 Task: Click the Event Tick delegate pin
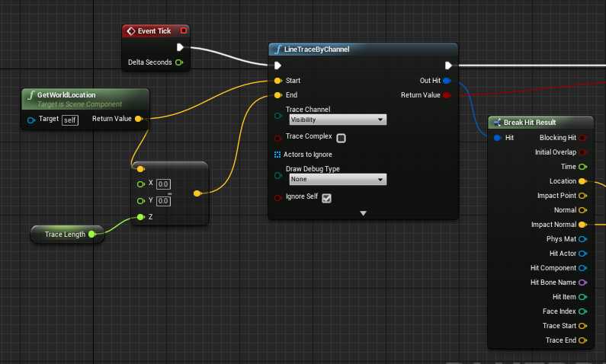click(x=183, y=30)
